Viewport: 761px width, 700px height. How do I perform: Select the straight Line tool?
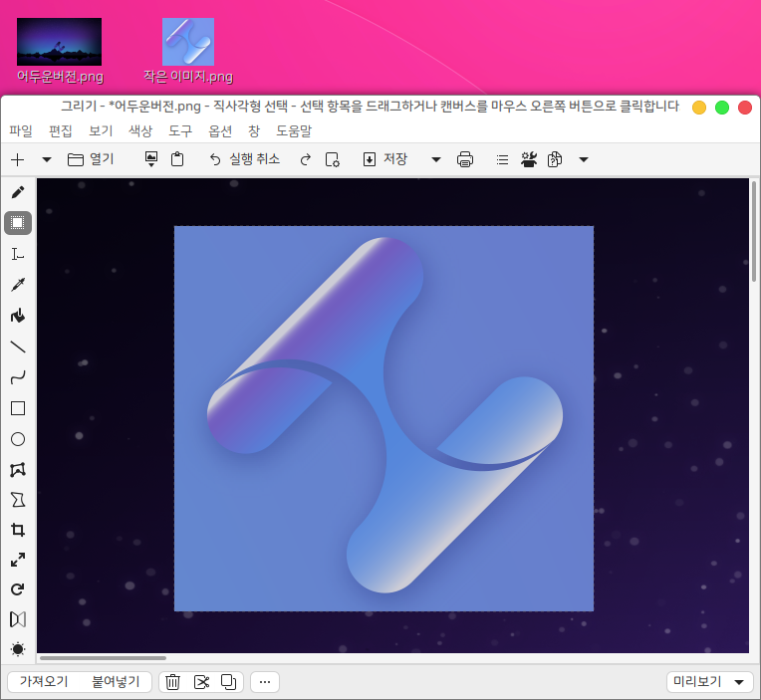(x=18, y=347)
